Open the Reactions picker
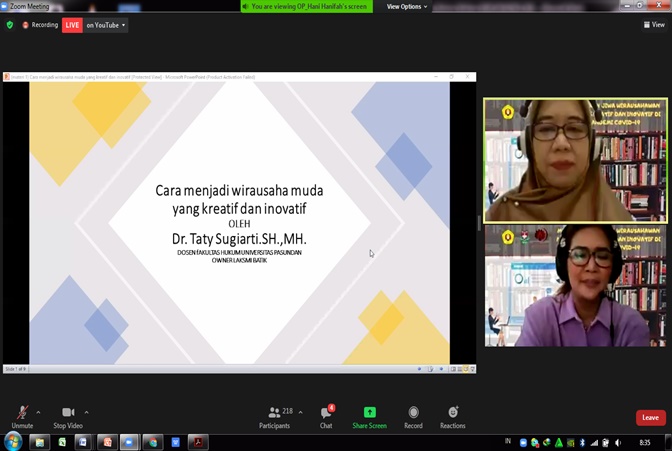 coord(453,413)
